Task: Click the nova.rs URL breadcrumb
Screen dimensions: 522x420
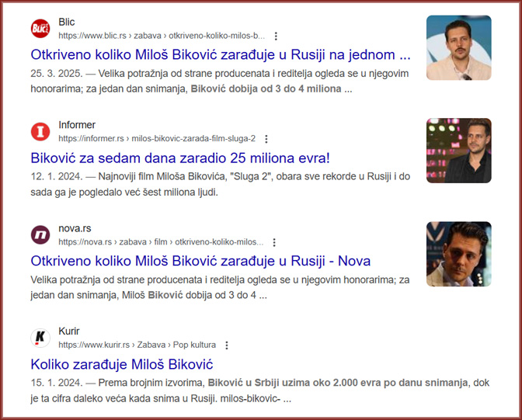Action: 161,242
